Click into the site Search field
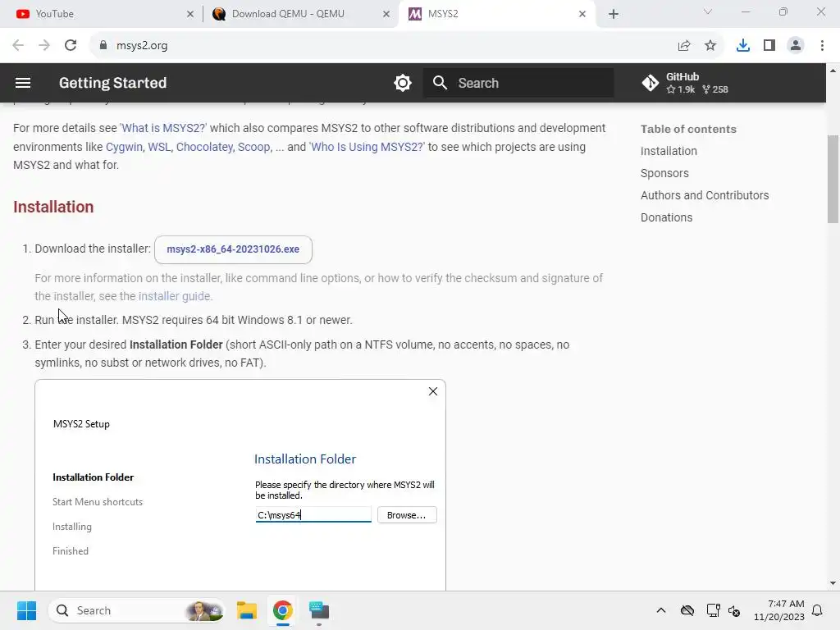The width and height of the screenshot is (840, 630). click(518, 83)
